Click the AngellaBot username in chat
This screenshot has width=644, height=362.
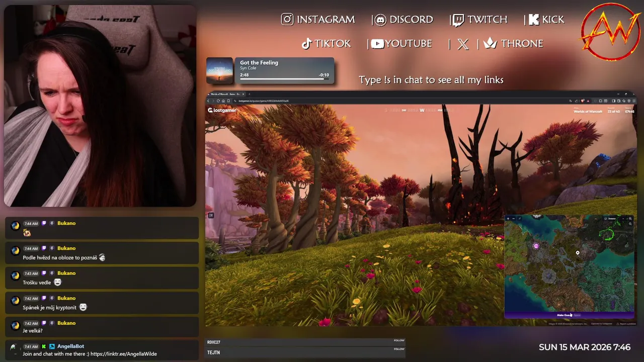tap(70, 346)
